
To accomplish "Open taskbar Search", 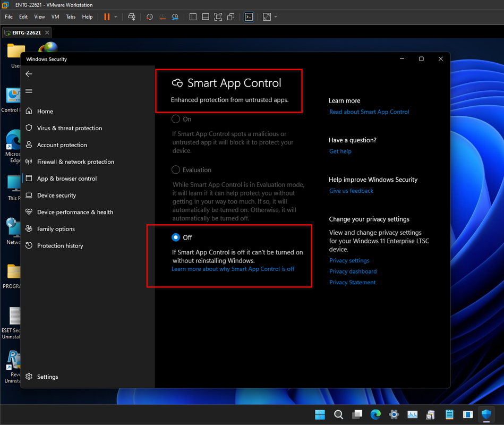I will pyautogui.click(x=338, y=415).
